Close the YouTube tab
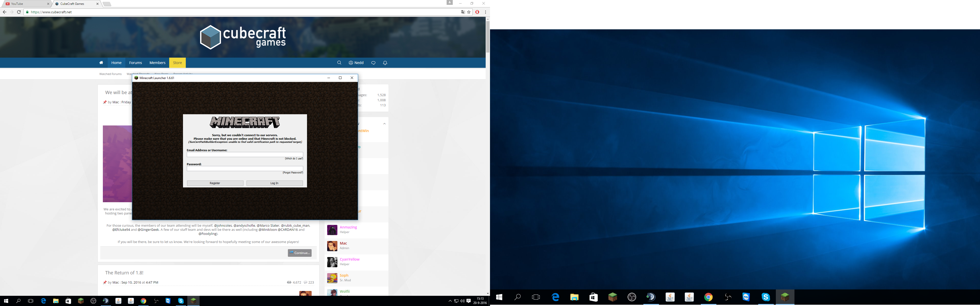Viewport: 980px width, 306px height. pos(48,4)
